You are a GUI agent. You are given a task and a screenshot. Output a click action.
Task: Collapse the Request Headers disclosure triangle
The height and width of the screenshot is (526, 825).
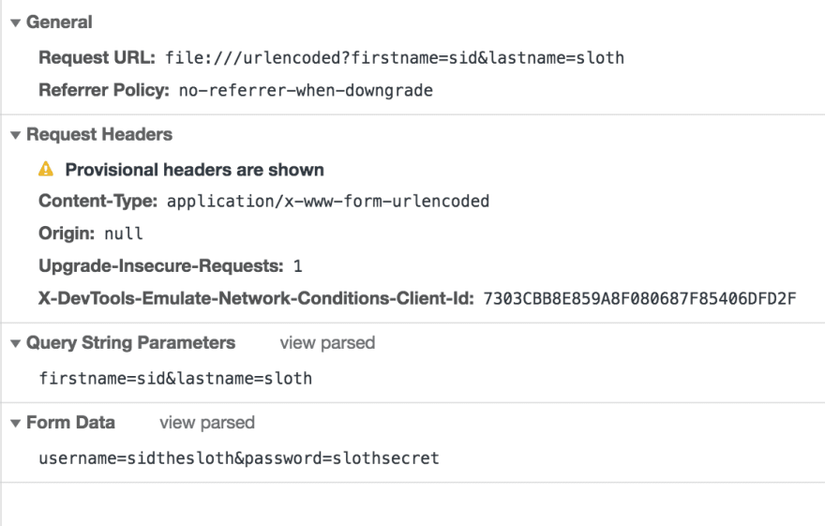point(15,134)
